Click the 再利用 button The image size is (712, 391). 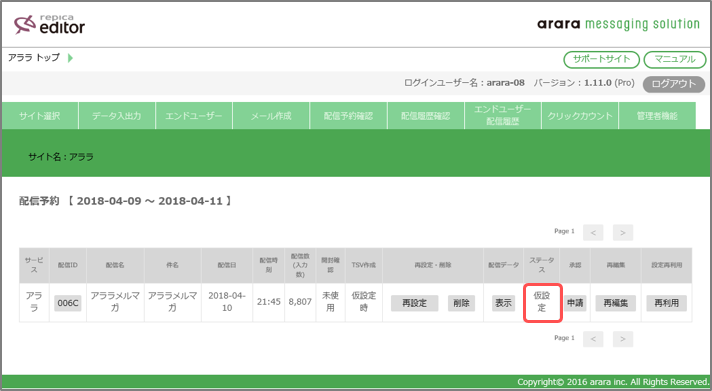tap(667, 303)
